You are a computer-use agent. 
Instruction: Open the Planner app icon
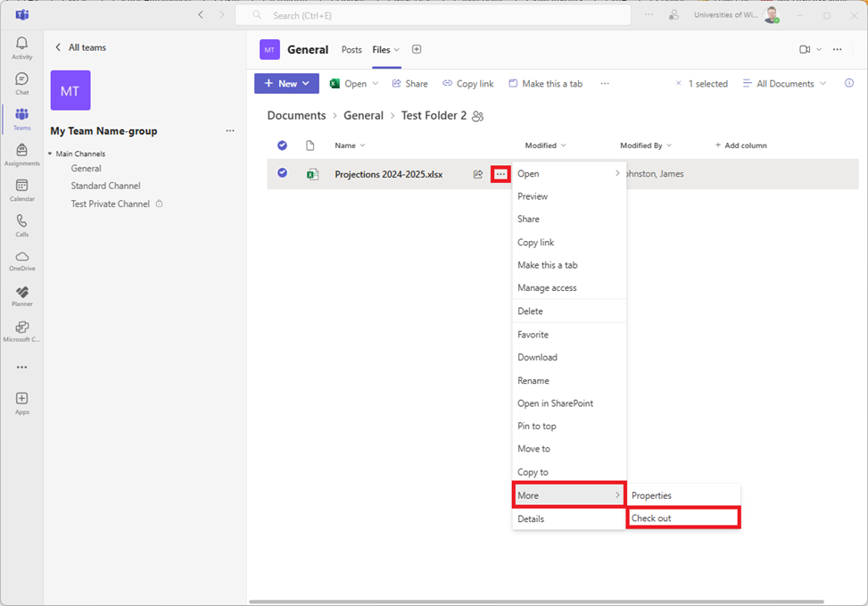(21, 295)
